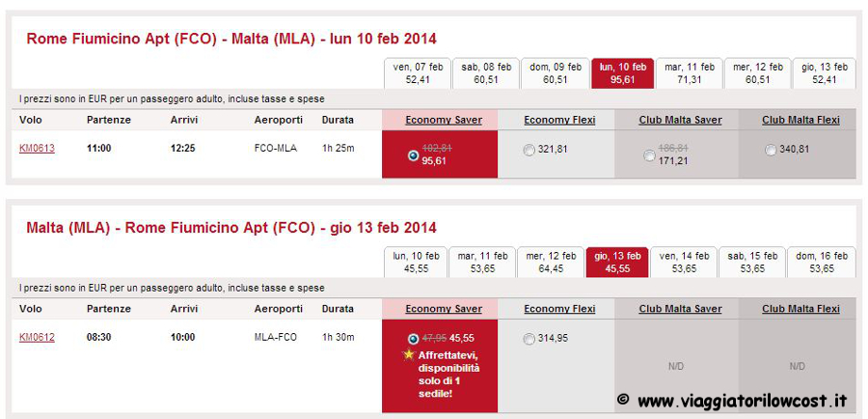Choose return Economy Flexi 314,95 fare
The height and width of the screenshot is (419, 868).
[529, 339]
